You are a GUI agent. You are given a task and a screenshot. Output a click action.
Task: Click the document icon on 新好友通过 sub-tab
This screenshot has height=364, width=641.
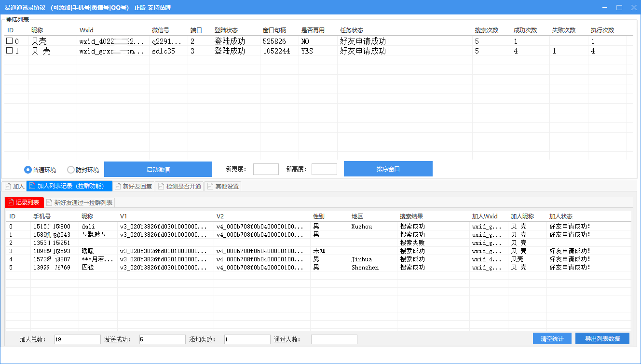pos(49,202)
